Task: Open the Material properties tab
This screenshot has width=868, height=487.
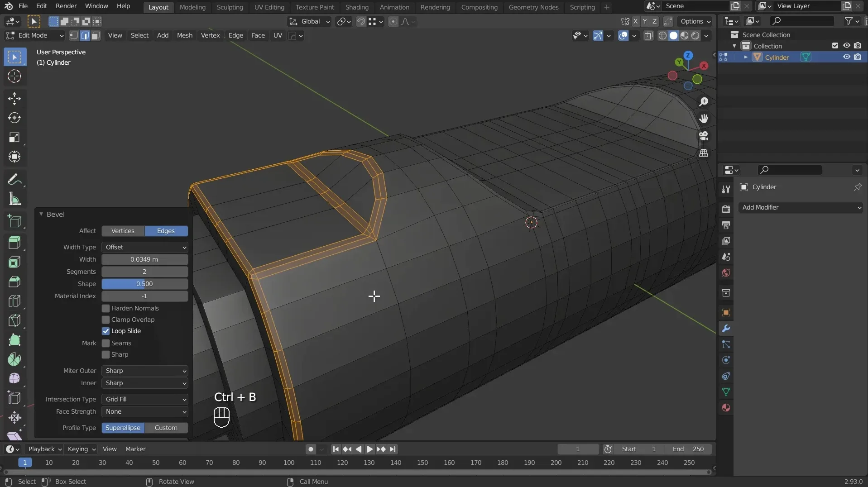Action: pos(726,408)
